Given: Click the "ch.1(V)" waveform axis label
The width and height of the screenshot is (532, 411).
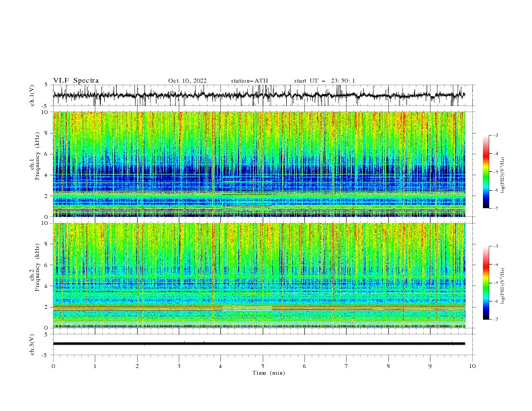Looking at the screenshot, I should 32,95.
